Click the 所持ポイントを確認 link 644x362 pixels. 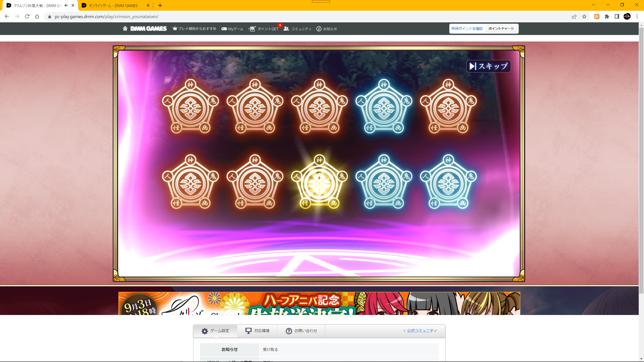click(467, 29)
